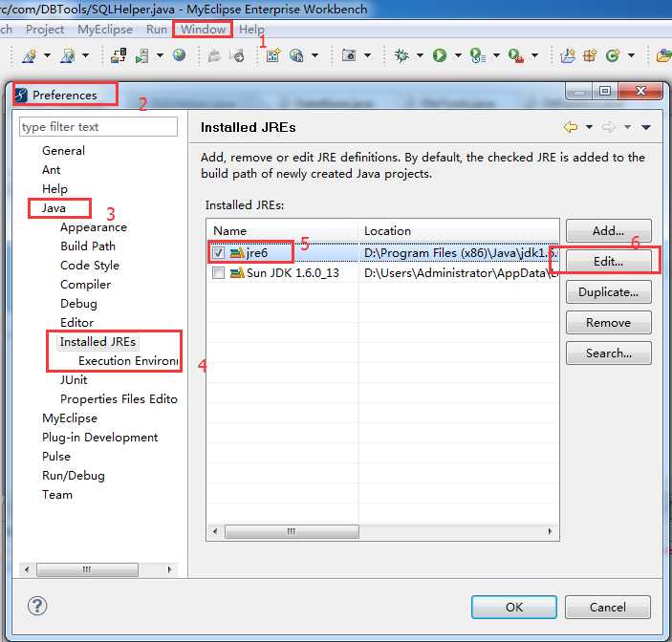The height and width of the screenshot is (642, 672).
Task: Click right scroll arrow of JRE table
Action: click(551, 531)
